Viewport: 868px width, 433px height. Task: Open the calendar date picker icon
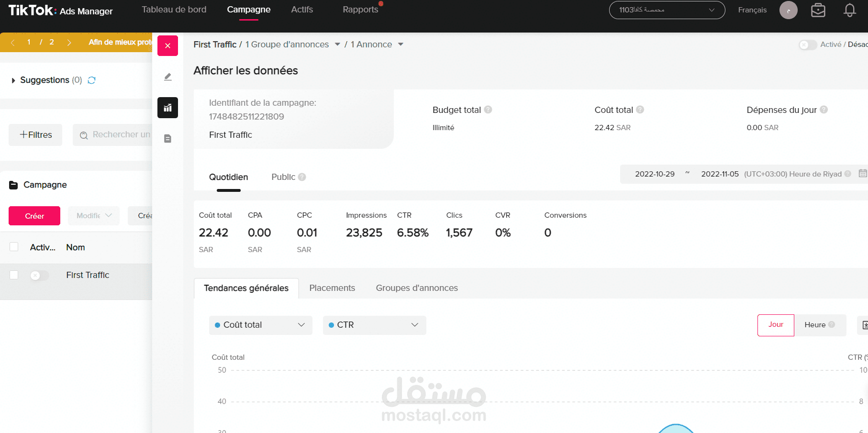click(863, 174)
